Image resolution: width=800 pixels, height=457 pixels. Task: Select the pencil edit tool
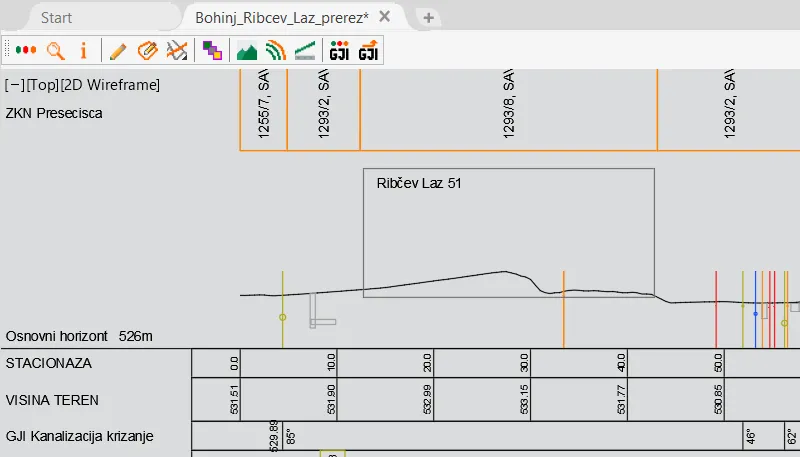tap(118, 49)
